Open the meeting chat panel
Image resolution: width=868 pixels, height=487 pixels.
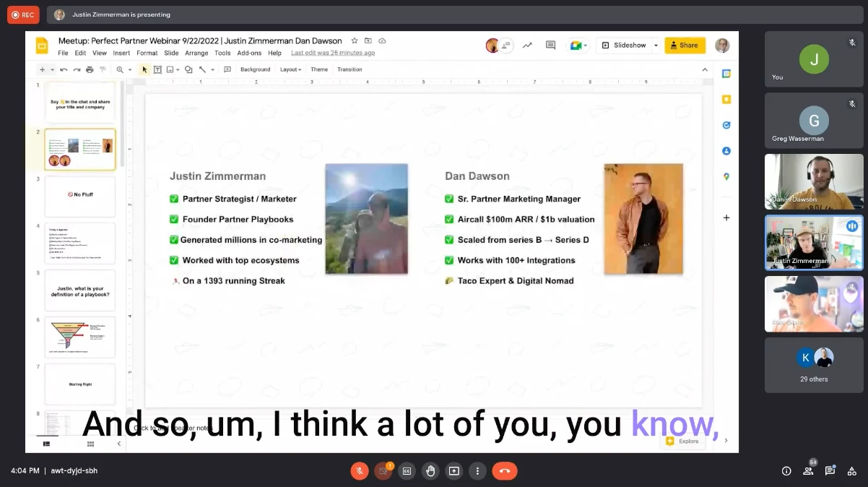(830, 471)
